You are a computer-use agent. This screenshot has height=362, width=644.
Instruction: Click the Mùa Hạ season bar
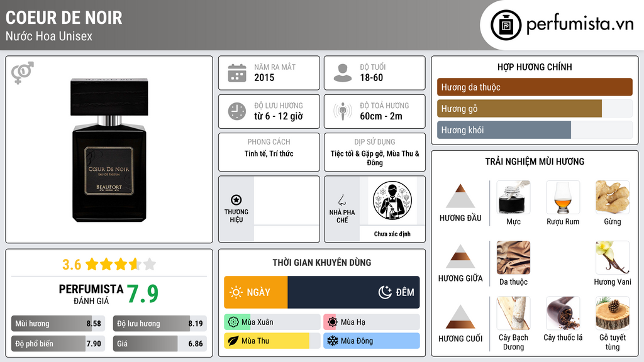click(x=372, y=322)
